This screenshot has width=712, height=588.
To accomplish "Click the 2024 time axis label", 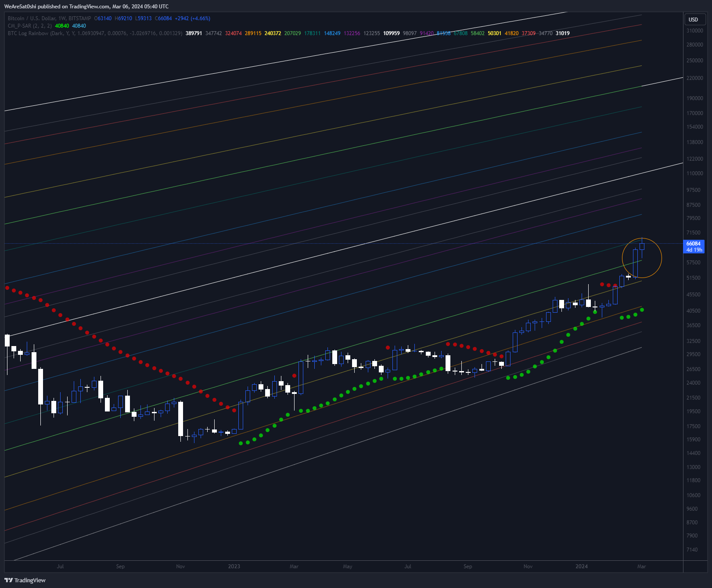I will [x=582, y=566].
